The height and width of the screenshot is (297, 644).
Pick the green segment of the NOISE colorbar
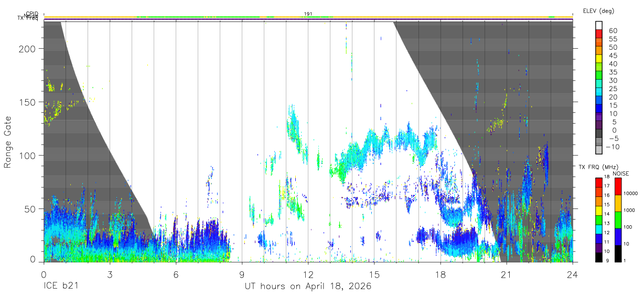[618, 219]
